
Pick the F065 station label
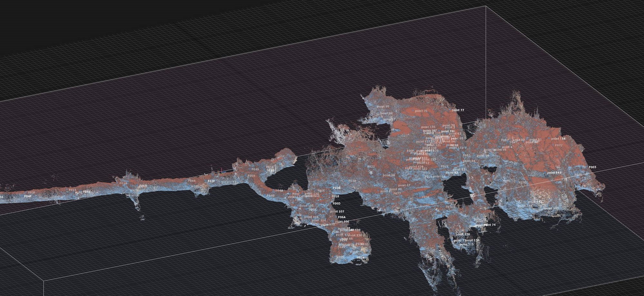[592, 167]
